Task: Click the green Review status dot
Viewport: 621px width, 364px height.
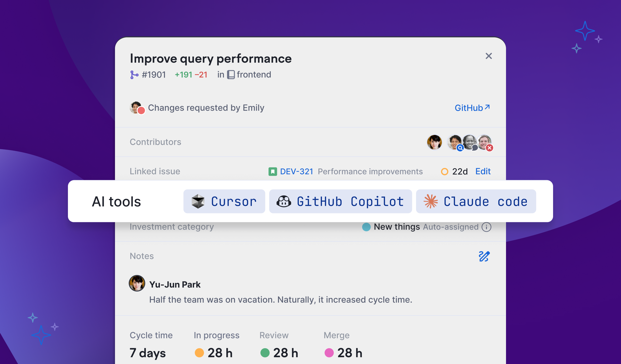Action: coord(265,353)
